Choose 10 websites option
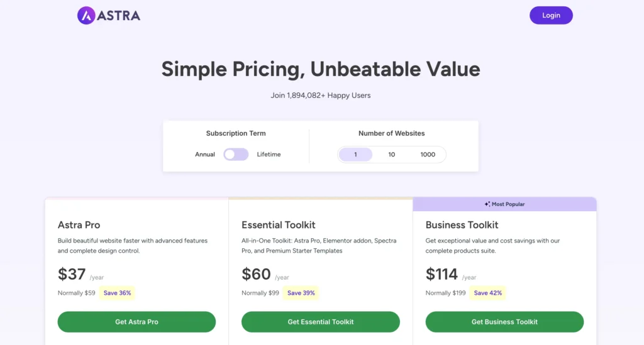Viewport: 644px width, 345px height. coord(392,155)
